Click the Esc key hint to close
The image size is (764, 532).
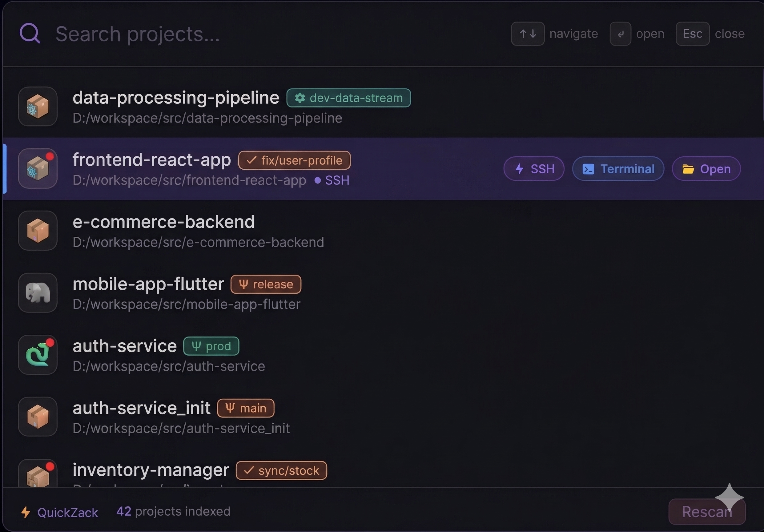[693, 34]
